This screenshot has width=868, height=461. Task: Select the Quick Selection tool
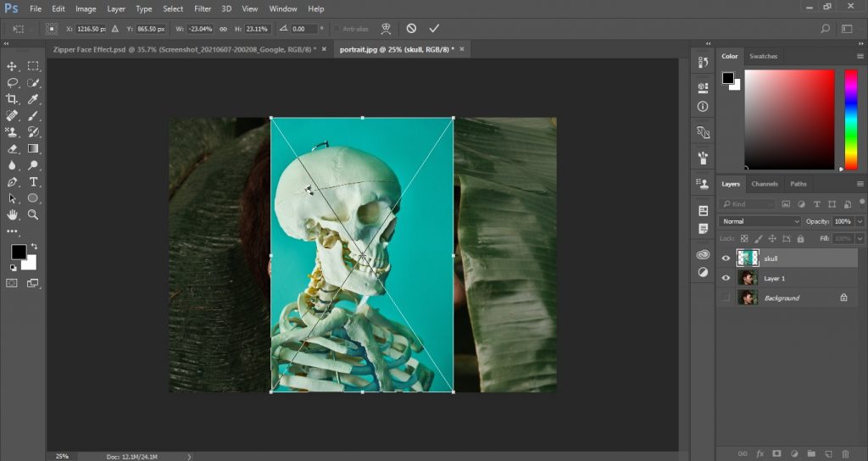tap(33, 82)
